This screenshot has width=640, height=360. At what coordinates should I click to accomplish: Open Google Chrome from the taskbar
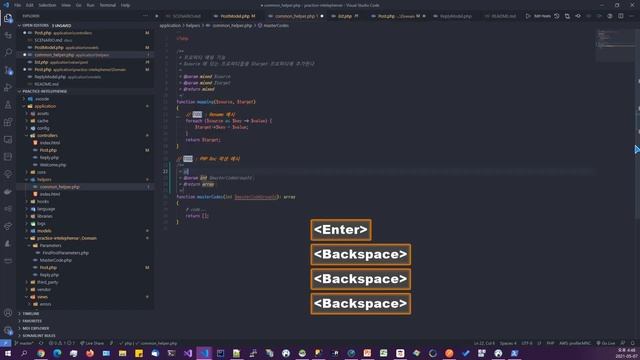click(41, 353)
